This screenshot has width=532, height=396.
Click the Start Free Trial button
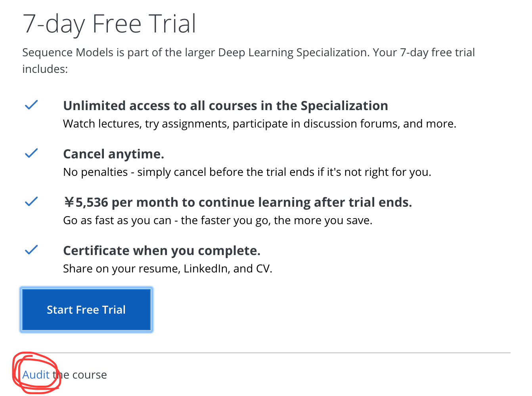86,310
